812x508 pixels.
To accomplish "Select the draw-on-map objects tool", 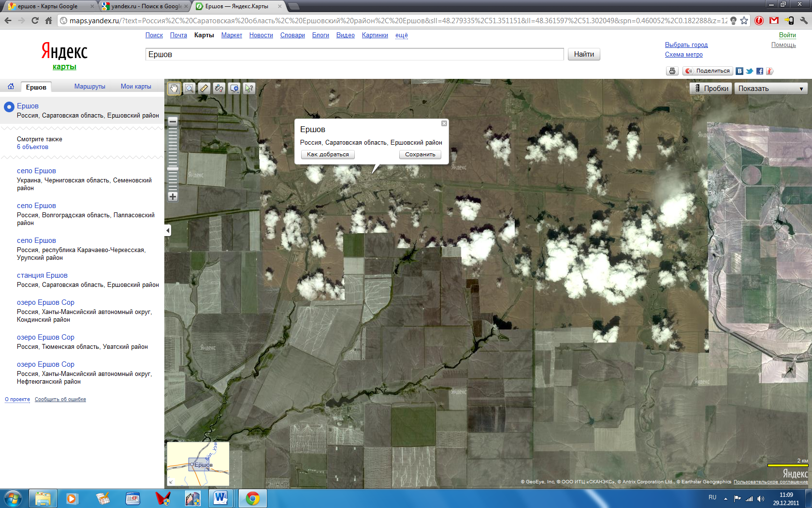I will tap(219, 89).
